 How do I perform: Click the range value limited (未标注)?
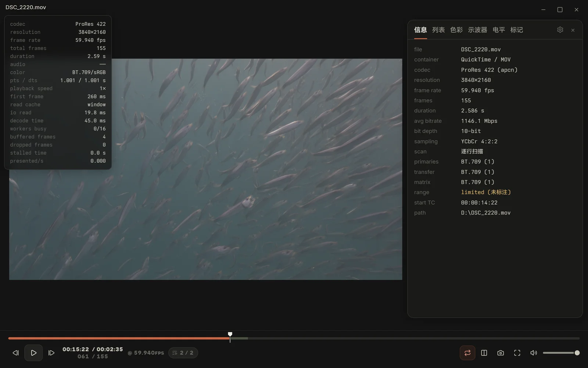(x=486, y=192)
